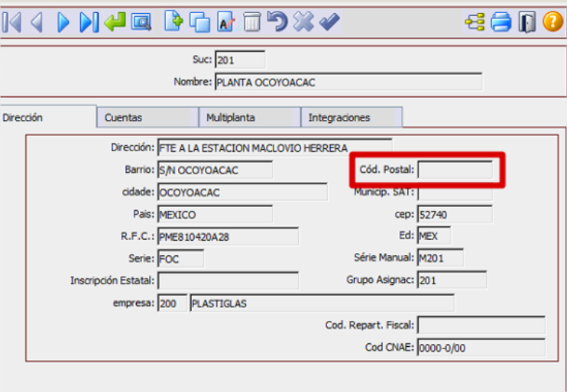Click the Cod CNAE field 0000-0/00
Viewport: 567px width, 392px height.
481,348
